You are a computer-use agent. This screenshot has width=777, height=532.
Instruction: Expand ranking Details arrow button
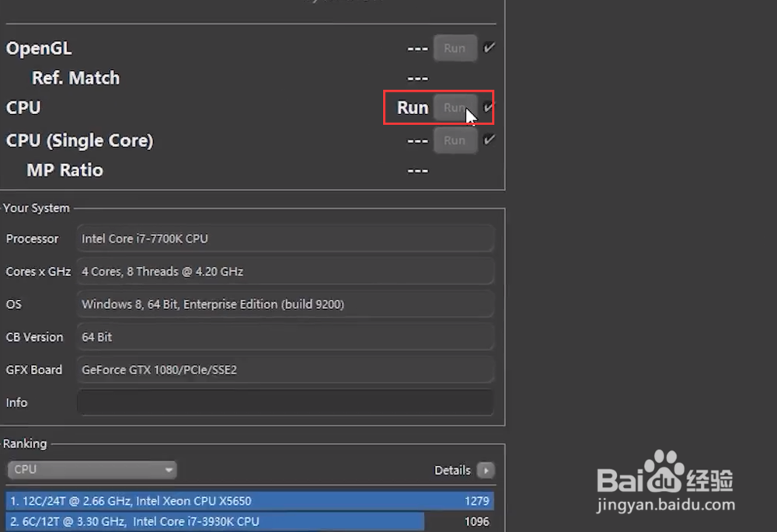tap(486, 470)
